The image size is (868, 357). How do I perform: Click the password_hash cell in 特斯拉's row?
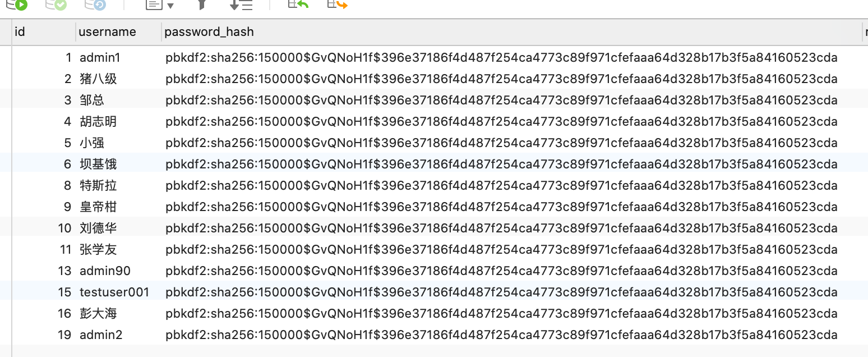512,185
